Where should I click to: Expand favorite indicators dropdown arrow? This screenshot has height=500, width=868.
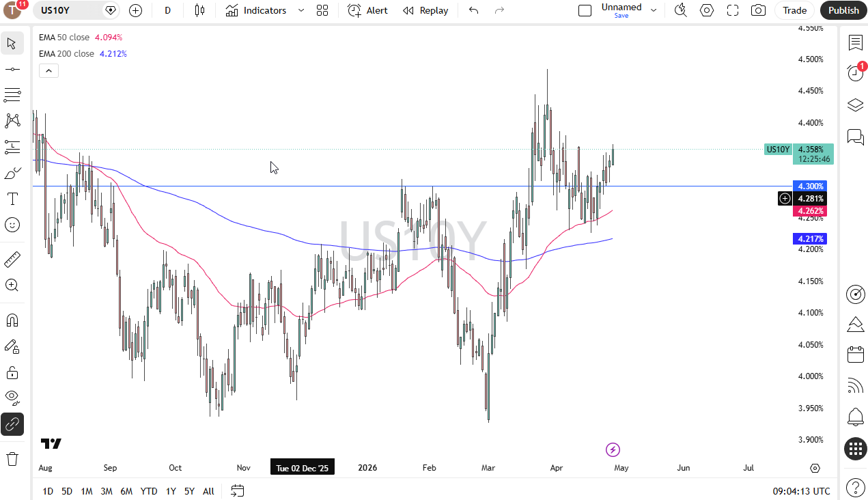(301, 10)
